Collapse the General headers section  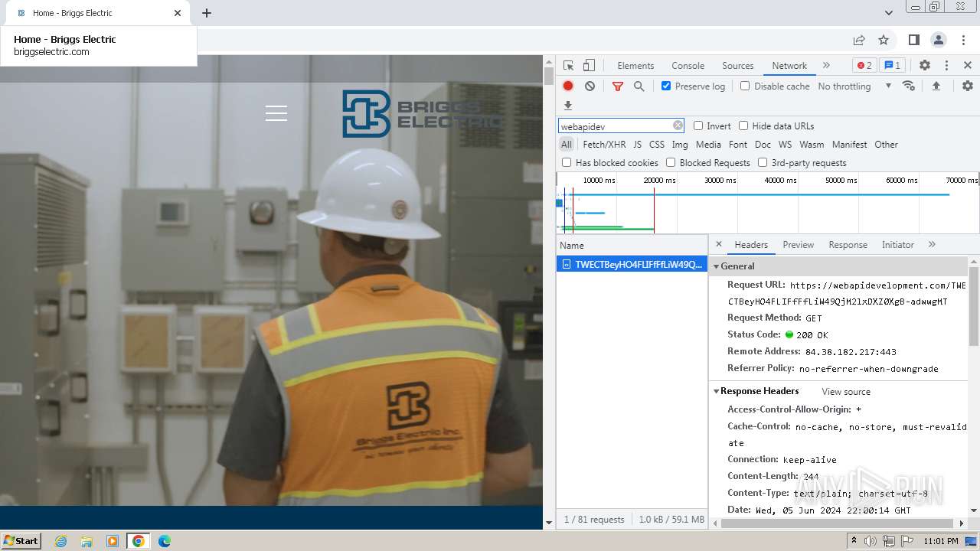[x=717, y=266]
